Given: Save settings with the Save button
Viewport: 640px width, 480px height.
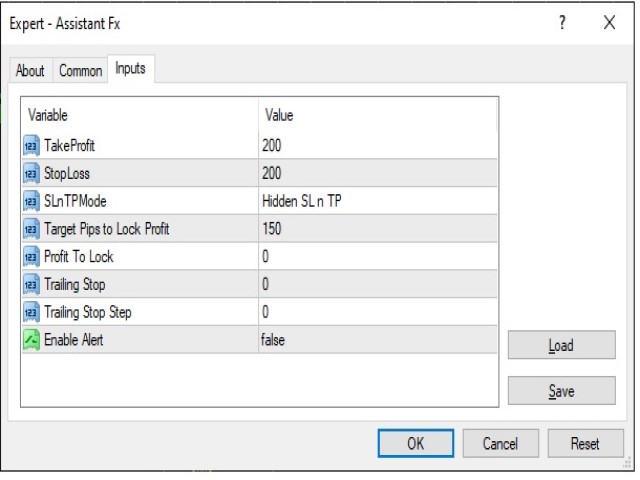Looking at the screenshot, I should (x=562, y=391).
